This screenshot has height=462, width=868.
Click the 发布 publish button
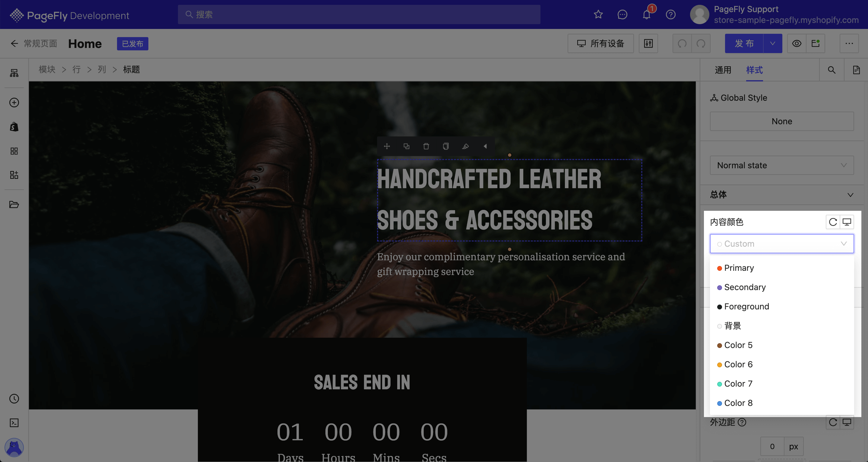point(744,43)
